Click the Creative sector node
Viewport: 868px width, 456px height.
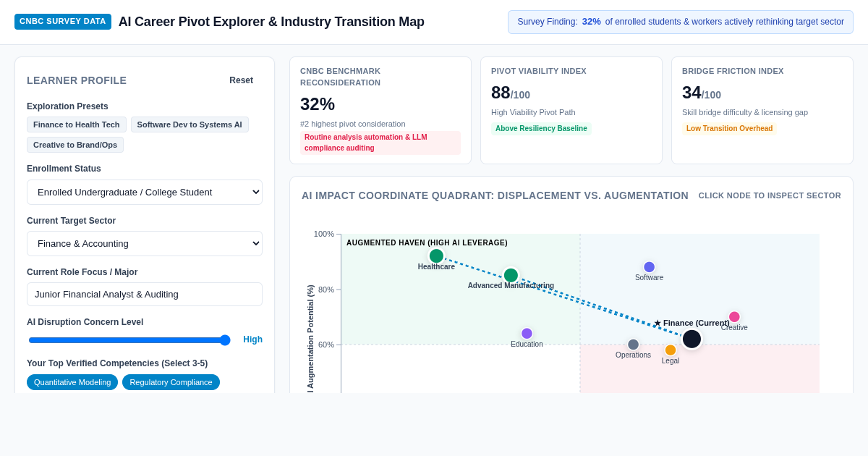734,317
